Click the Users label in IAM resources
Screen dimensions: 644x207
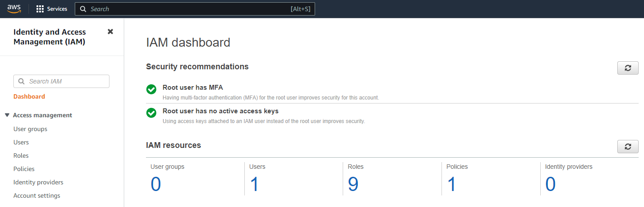coord(257,167)
